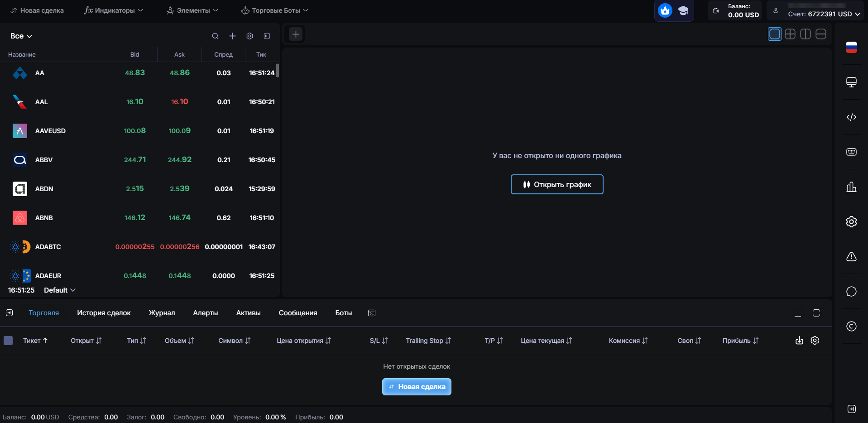Click the Открыть график button
This screenshot has height=423, width=868.
coord(557,184)
